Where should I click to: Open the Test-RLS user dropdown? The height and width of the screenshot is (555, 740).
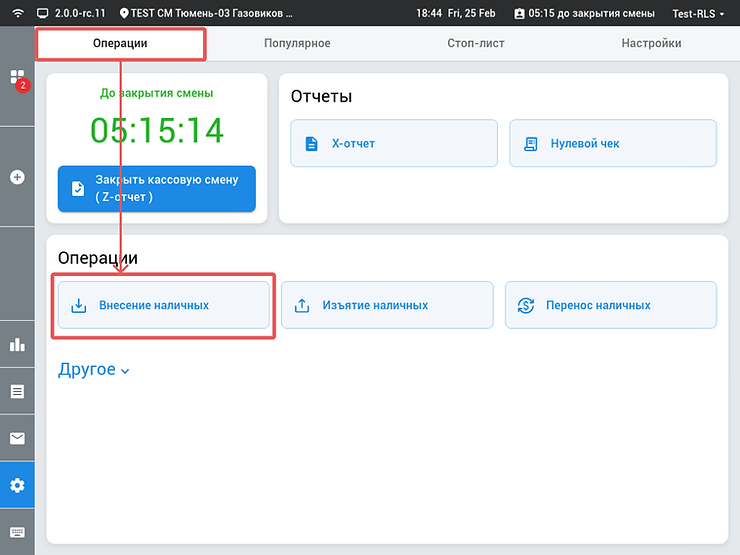698,14
